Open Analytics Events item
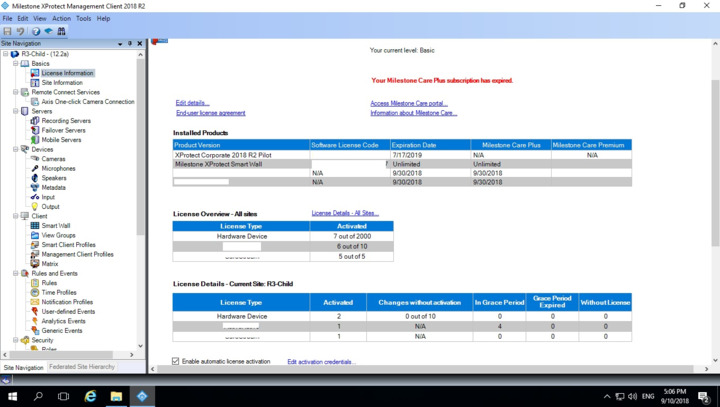The width and height of the screenshot is (720, 407). (x=65, y=321)
